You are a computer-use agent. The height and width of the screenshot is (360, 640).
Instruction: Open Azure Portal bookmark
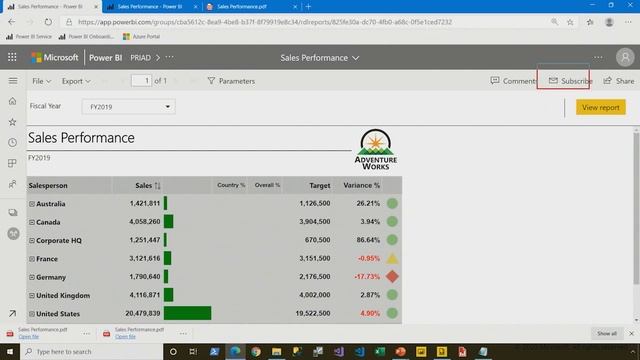(141, 36)
